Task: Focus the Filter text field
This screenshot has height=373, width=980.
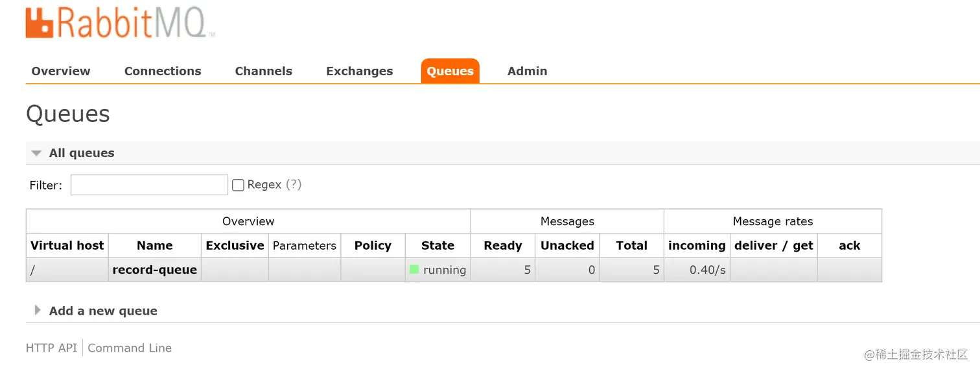Action: coord(149,185)
